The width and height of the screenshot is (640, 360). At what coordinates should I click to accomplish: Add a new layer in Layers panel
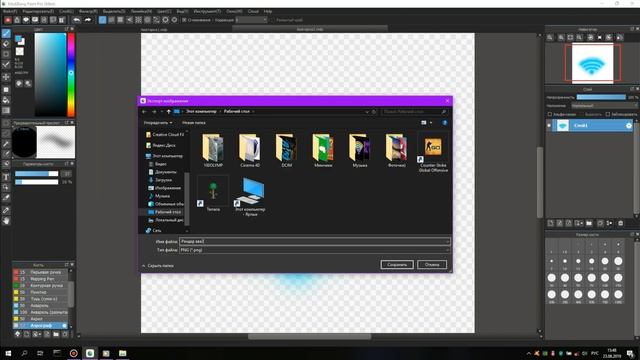(x=551, y=223)
